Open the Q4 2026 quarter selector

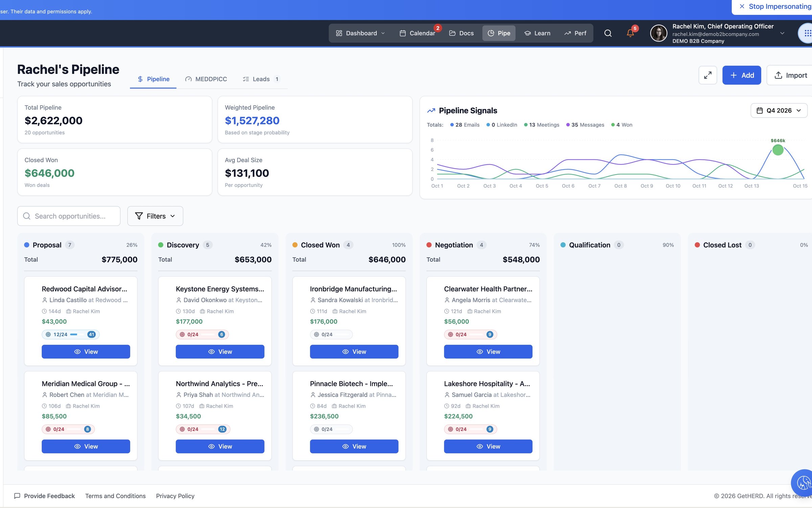[779, 110]
